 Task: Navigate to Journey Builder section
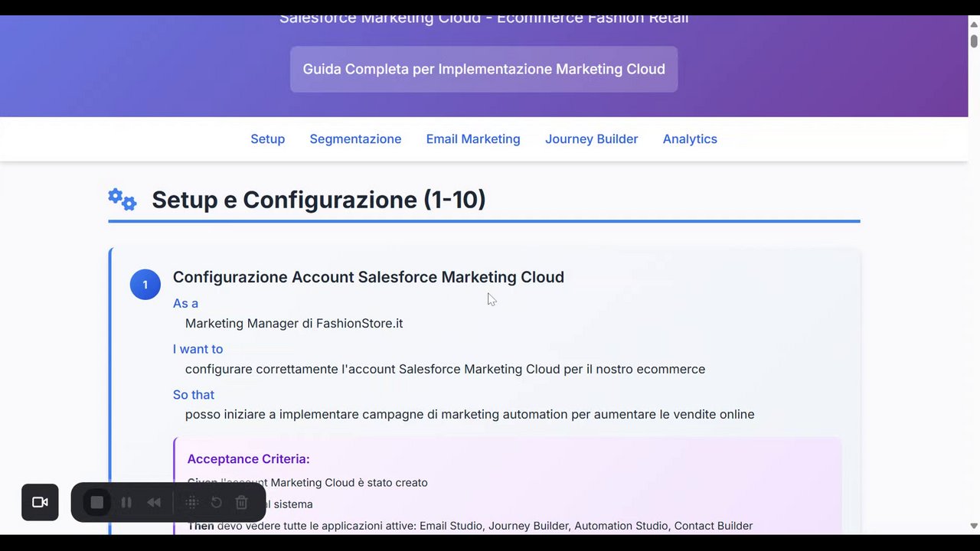pyautogui.click(x=591, y=139)
